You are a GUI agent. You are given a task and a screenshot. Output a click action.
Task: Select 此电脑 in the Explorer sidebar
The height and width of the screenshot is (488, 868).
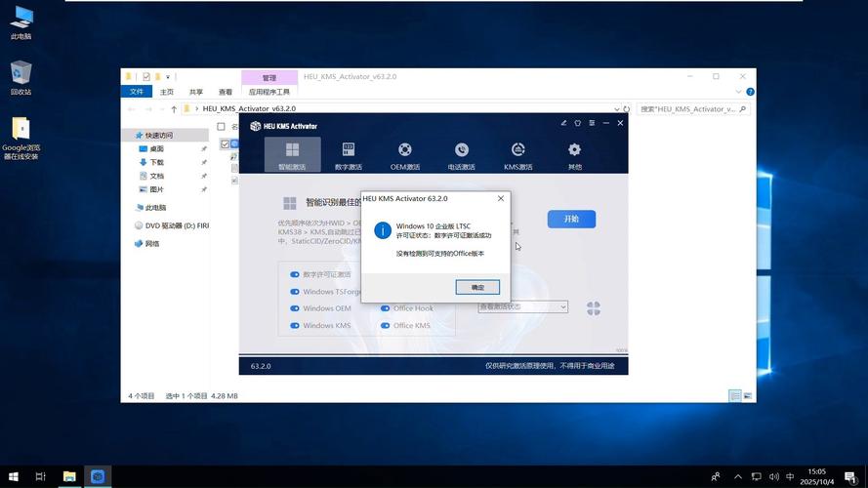[x=155, y=208]
